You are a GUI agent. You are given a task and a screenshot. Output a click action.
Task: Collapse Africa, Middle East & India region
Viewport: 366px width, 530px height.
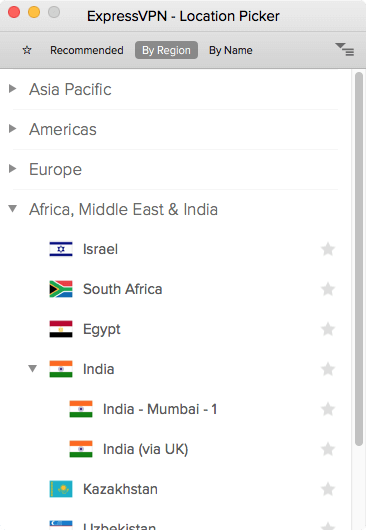click(13, 209)
